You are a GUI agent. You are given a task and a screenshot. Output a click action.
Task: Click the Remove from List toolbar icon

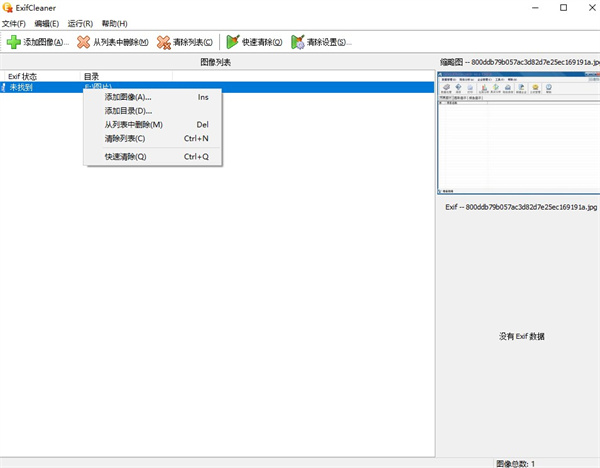click(83, 42)
